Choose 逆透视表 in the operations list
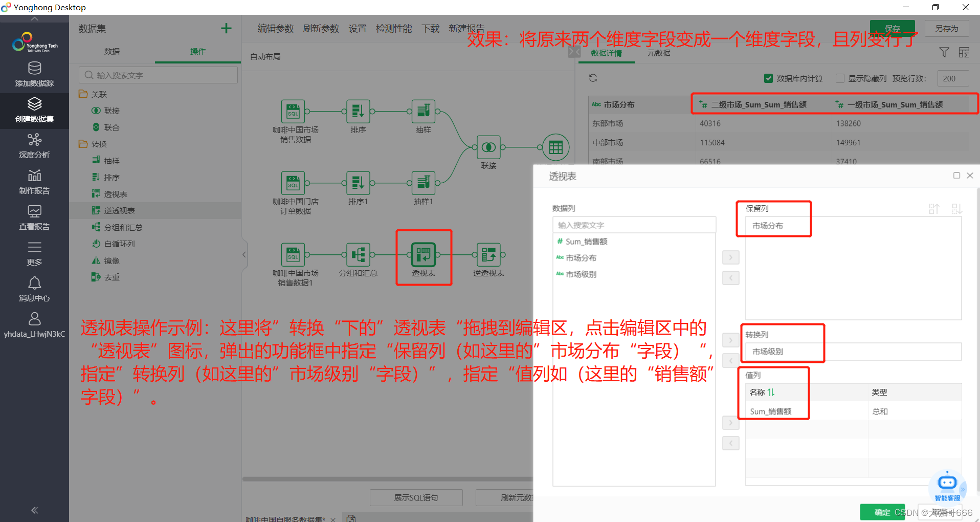This screenshot has width=980, height=522. (x=120, y=210)
